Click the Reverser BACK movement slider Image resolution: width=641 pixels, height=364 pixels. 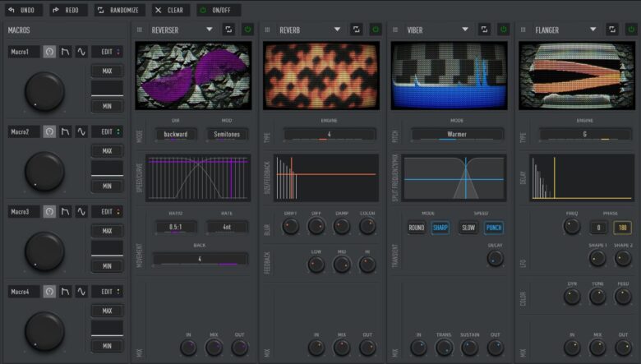point(200,259)
